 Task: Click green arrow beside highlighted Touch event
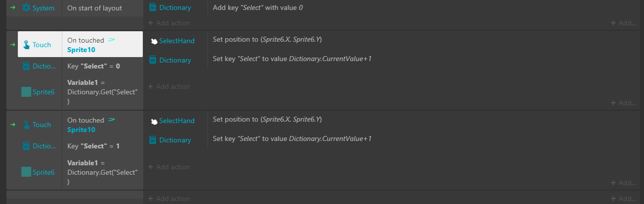(13, 45)
